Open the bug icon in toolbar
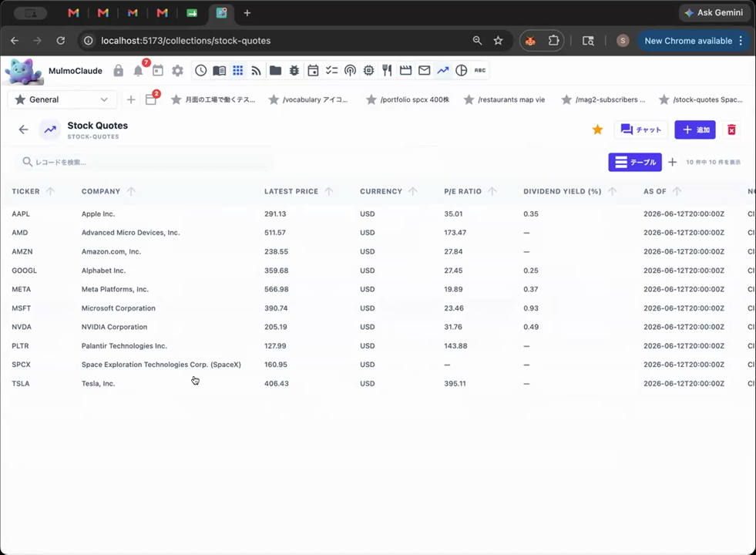 pyautogui.click(x=294, y=70)
